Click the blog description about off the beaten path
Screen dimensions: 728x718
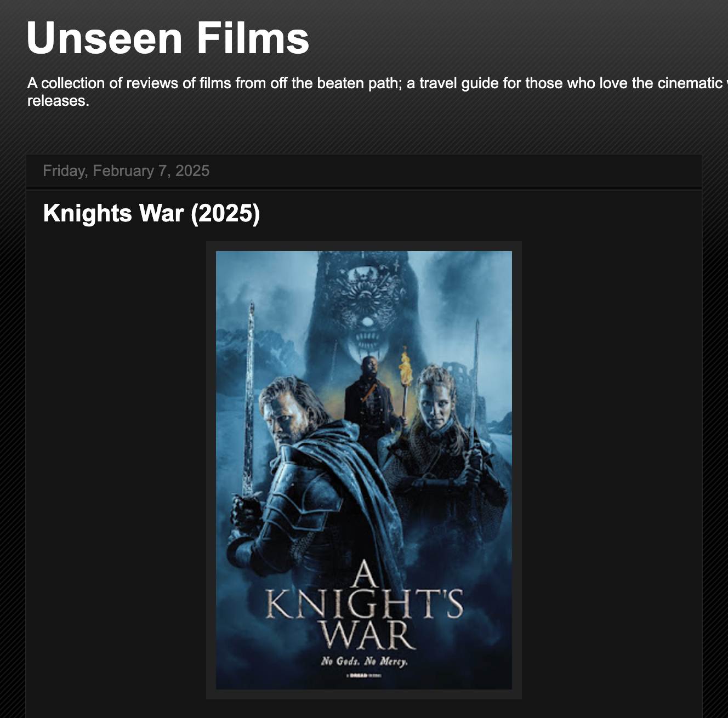(x=378, y=92)
